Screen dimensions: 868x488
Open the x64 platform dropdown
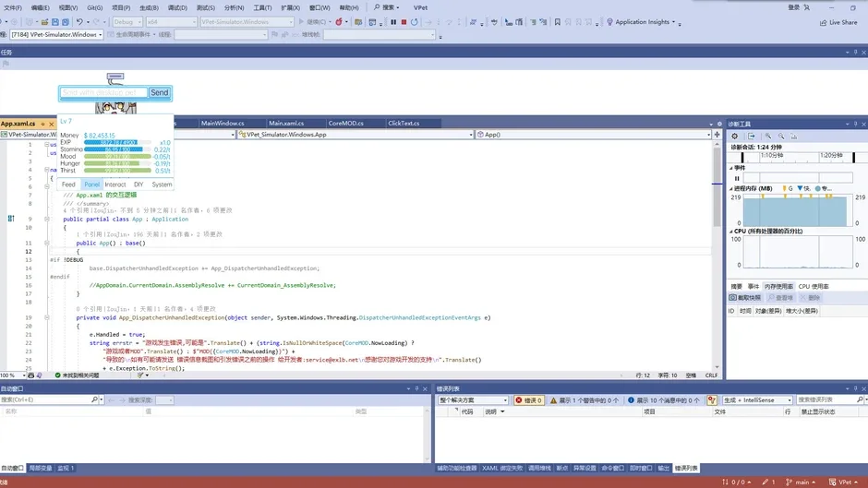click(x=171, y=22)
